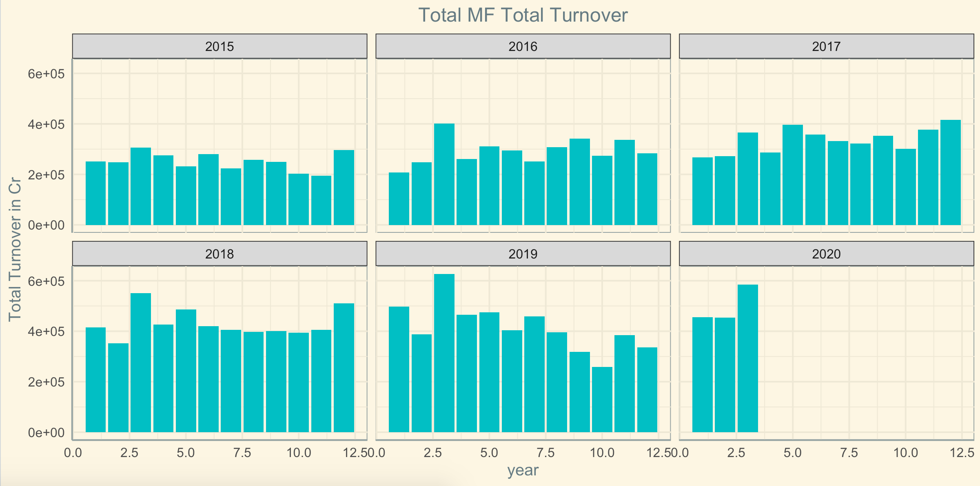Click the 6e+05 tick label in the top row
The image size is (980, 486).
pos(46,74)
